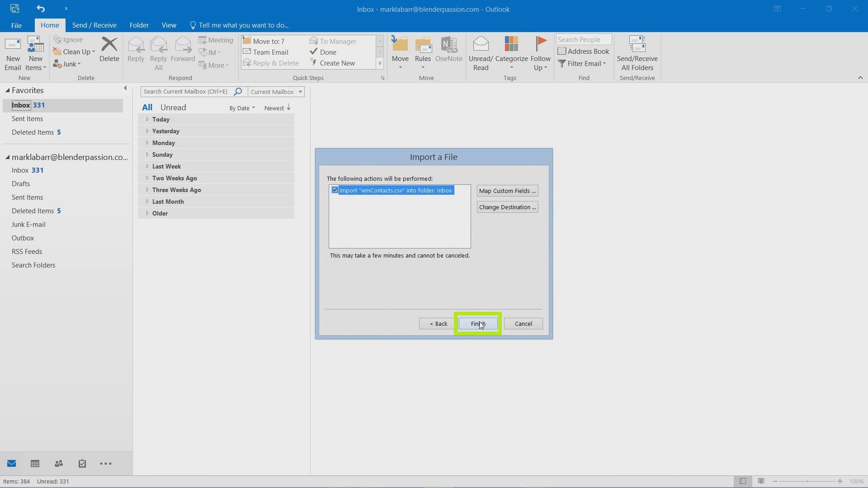868x488 pixels.
Task: Click Change Destination button
Action: click(507, 207)
